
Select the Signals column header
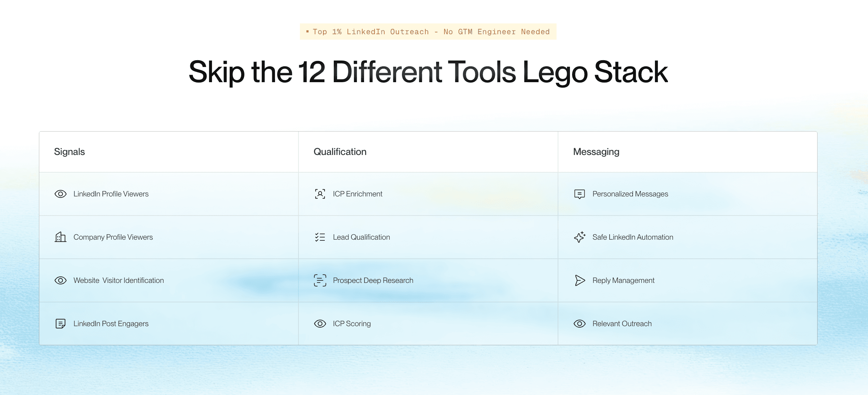[70, 152]
